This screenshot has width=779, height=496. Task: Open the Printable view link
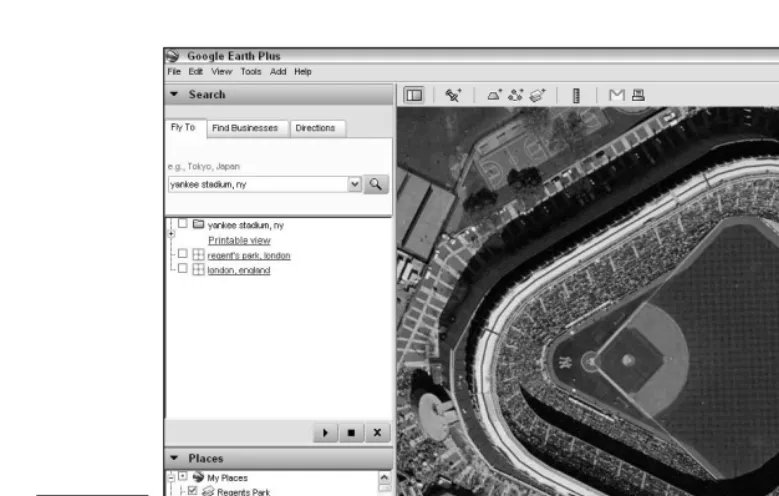point(239,241)
